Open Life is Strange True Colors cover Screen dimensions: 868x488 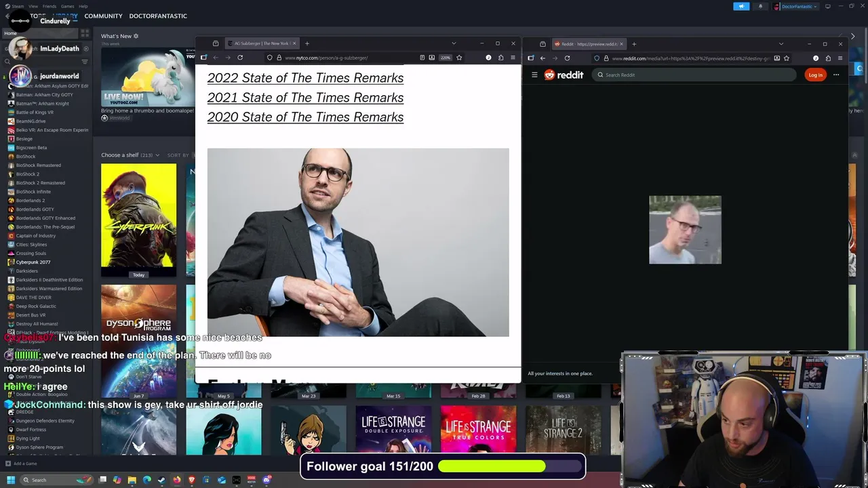pyautogui.click(x=478, y=429)
